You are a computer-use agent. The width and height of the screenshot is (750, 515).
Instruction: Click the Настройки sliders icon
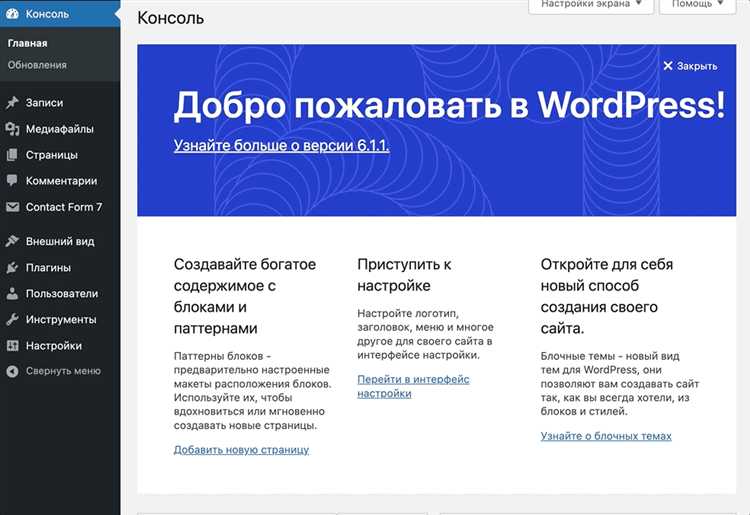(x=12, y=346)
